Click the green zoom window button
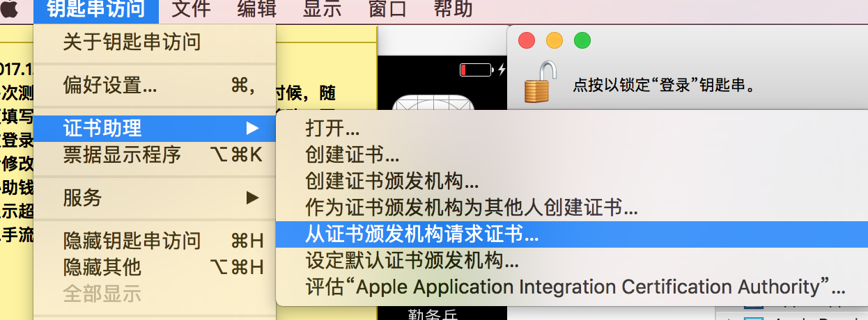868x320 pixels. click(x=582, y=40)
